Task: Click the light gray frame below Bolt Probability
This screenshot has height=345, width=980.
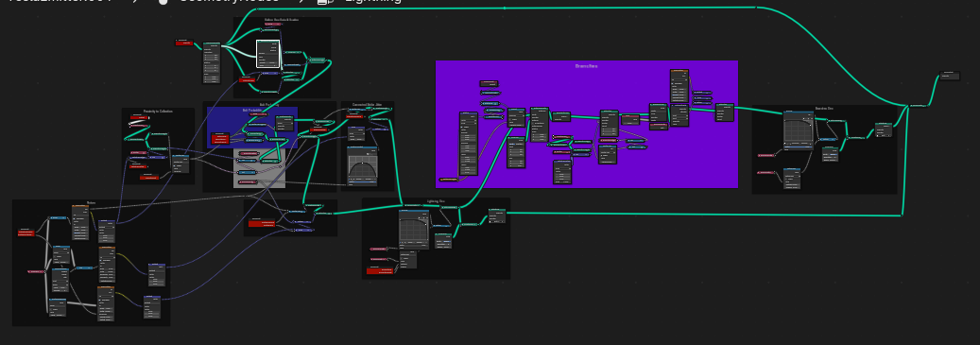Action: coord(259,167)
